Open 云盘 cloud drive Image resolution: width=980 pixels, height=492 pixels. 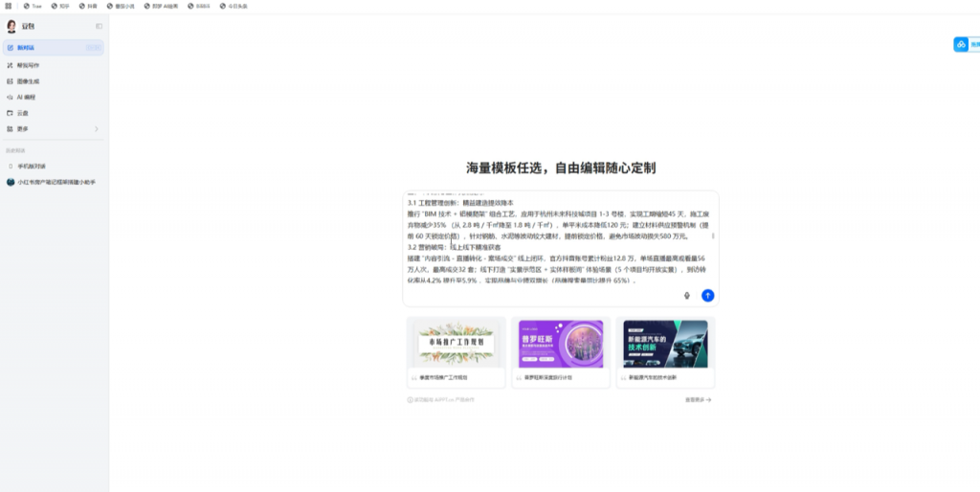(x=54, y=113)
